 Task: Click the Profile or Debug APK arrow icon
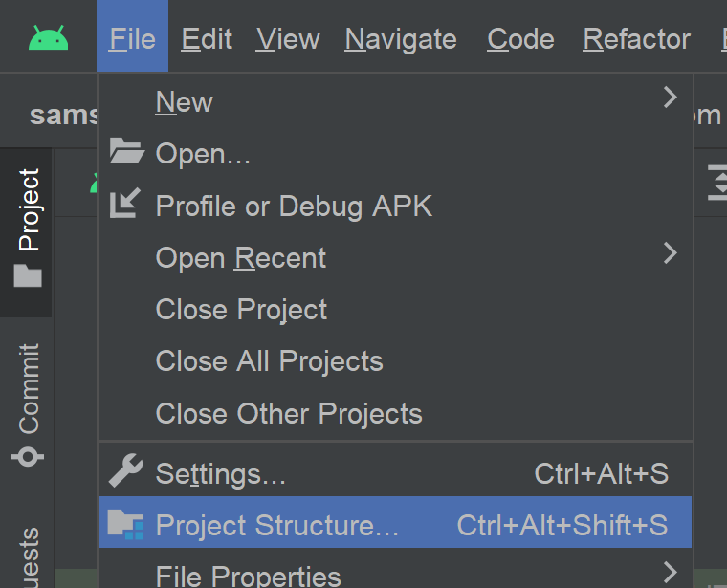(x=124, y=203)
